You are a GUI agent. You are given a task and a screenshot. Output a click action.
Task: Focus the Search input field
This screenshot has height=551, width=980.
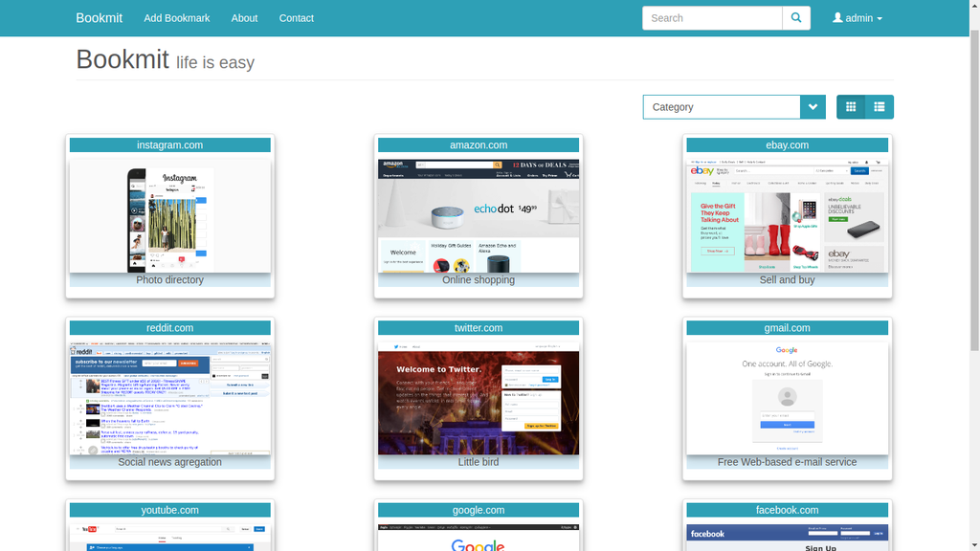(x=712, y=18)
